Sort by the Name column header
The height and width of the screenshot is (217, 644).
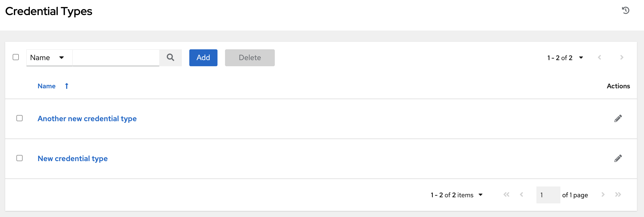pyautogui.click(x=47, y=86)
